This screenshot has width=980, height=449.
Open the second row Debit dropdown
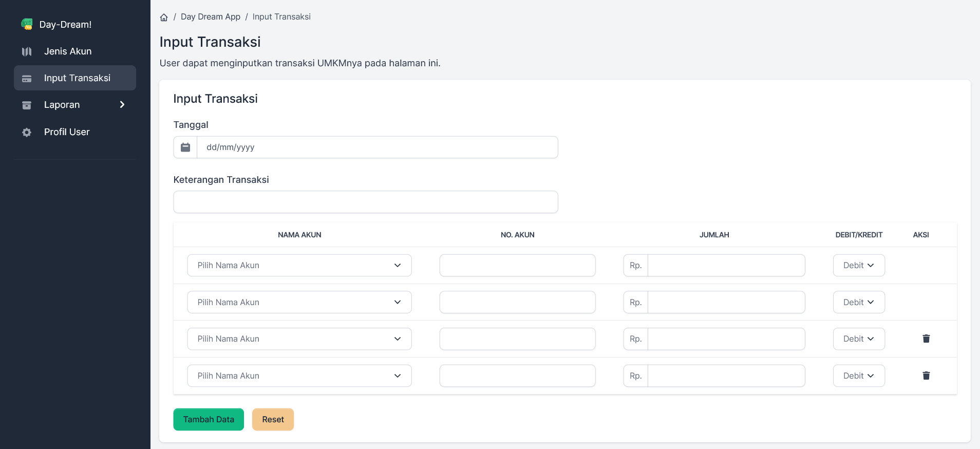pos(859,302)
